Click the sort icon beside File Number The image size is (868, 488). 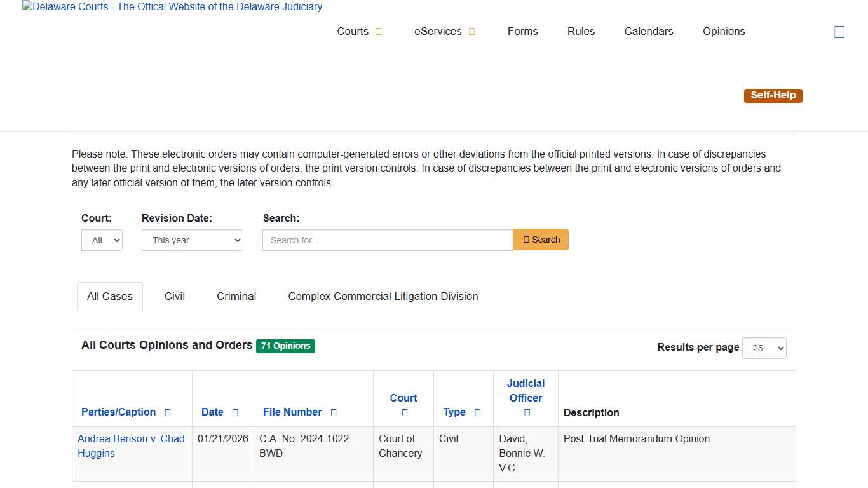click(334, 412)
